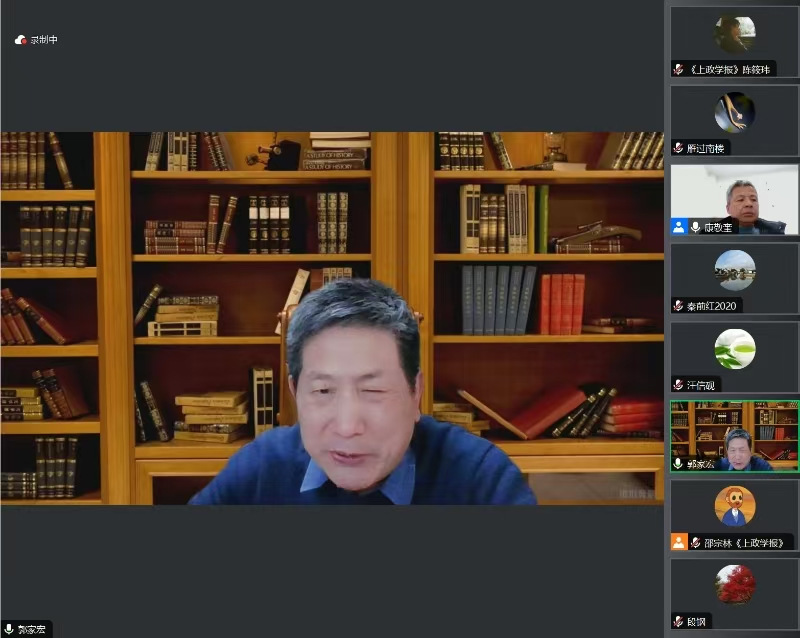Click the orange co-host badge on 邵宗林's tile

click(x=679, y=542)
